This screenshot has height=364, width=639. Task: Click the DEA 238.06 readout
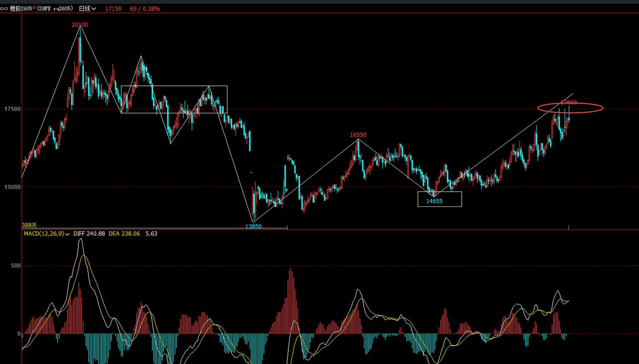click(x=124, y=233)
